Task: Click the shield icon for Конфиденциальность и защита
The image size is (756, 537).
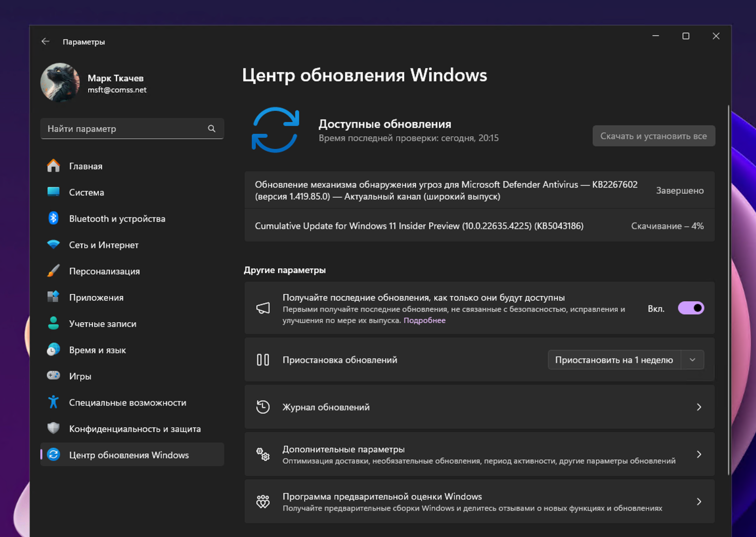Action: pos(53,428)
